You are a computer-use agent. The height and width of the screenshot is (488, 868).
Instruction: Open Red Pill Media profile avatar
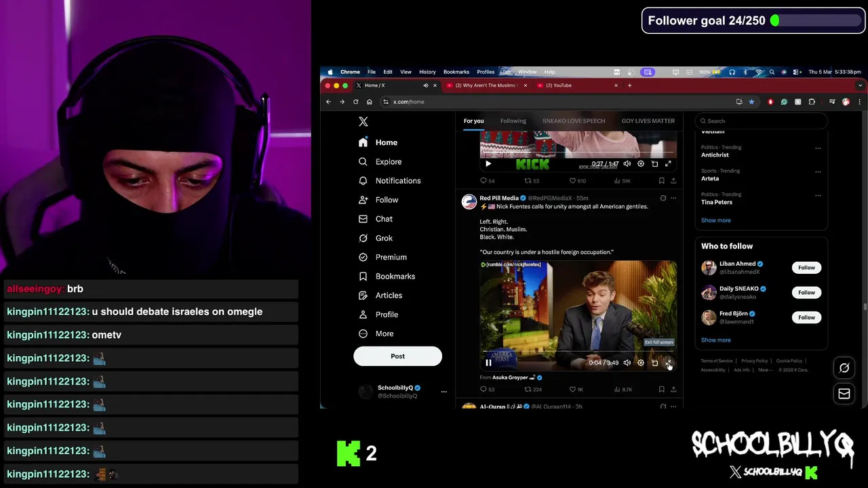coord(469,202)
